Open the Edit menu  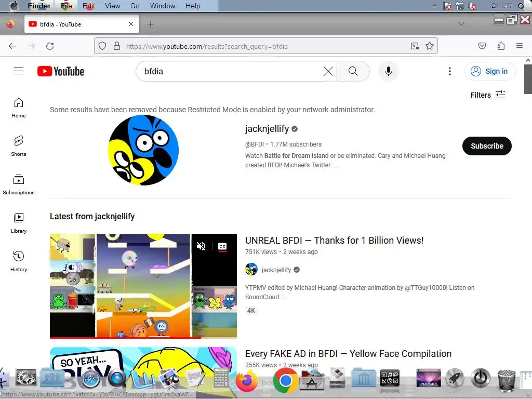point(88,6)
